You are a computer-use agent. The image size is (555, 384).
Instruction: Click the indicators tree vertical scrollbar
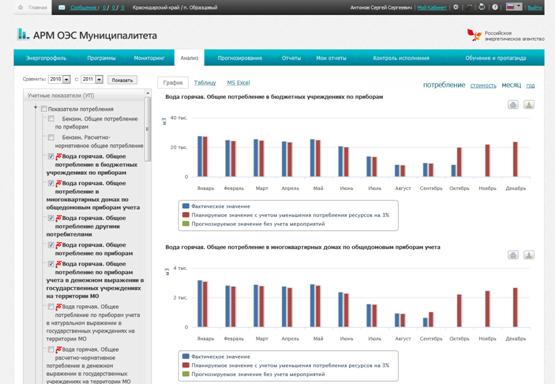click(x=148, y=129)
